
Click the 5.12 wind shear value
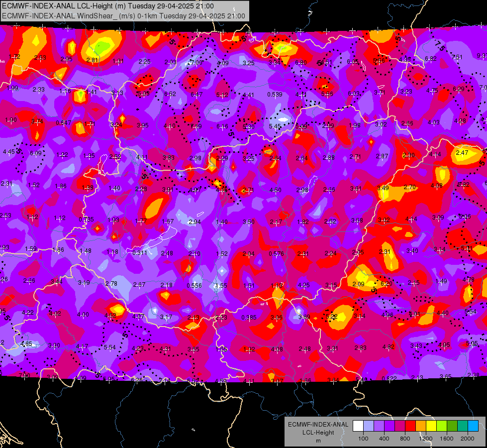pyautogui.click(x=222, y=95)
